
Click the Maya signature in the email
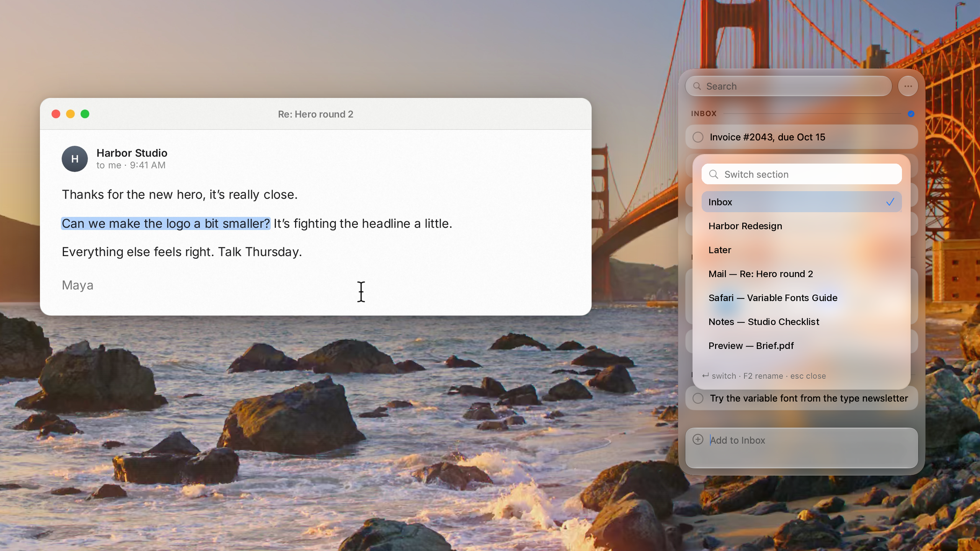77,285
